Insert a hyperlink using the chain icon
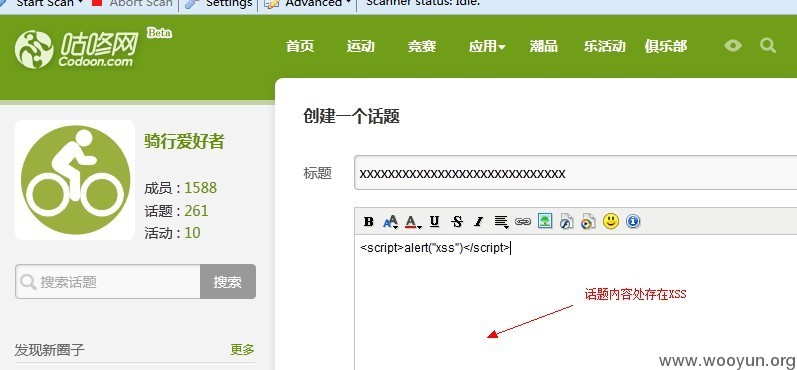Screen dimensions: 797x370 click(x=523, y=222)
